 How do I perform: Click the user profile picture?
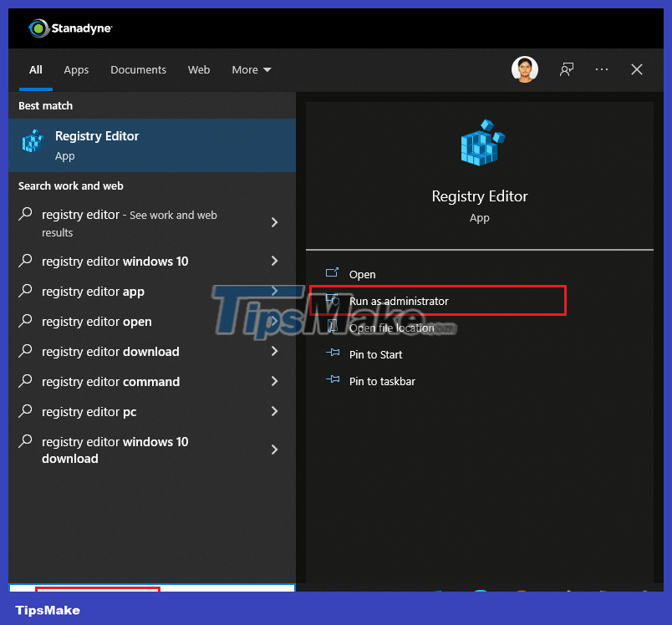coord(525,69)
